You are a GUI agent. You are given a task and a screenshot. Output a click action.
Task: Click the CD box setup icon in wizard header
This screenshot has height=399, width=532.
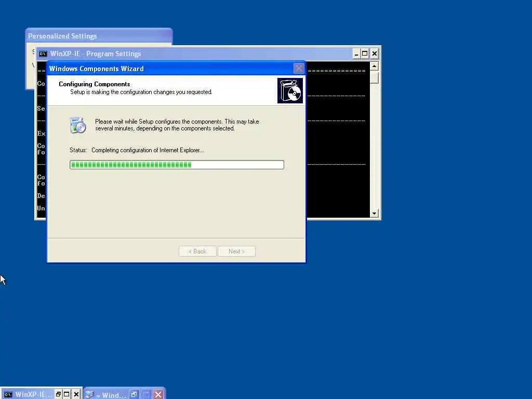click(290, 90)
